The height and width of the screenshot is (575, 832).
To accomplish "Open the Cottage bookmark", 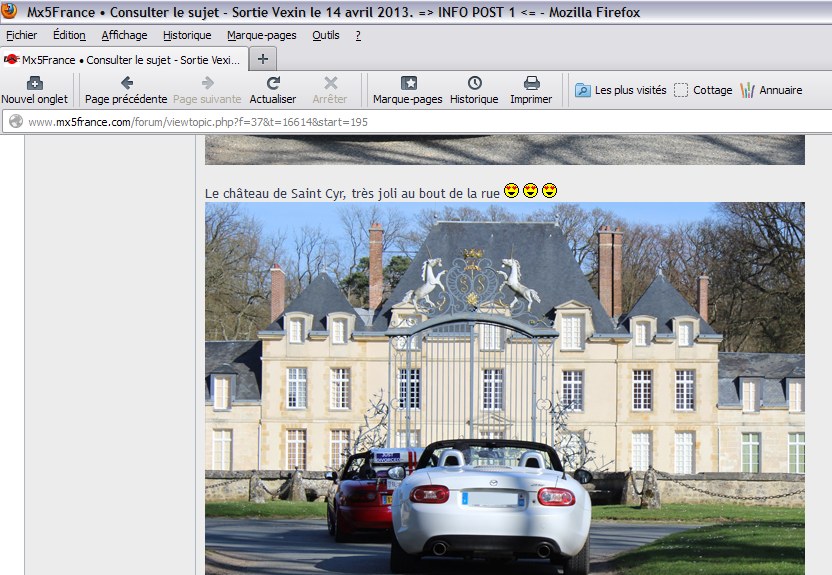I will (703, 90).
